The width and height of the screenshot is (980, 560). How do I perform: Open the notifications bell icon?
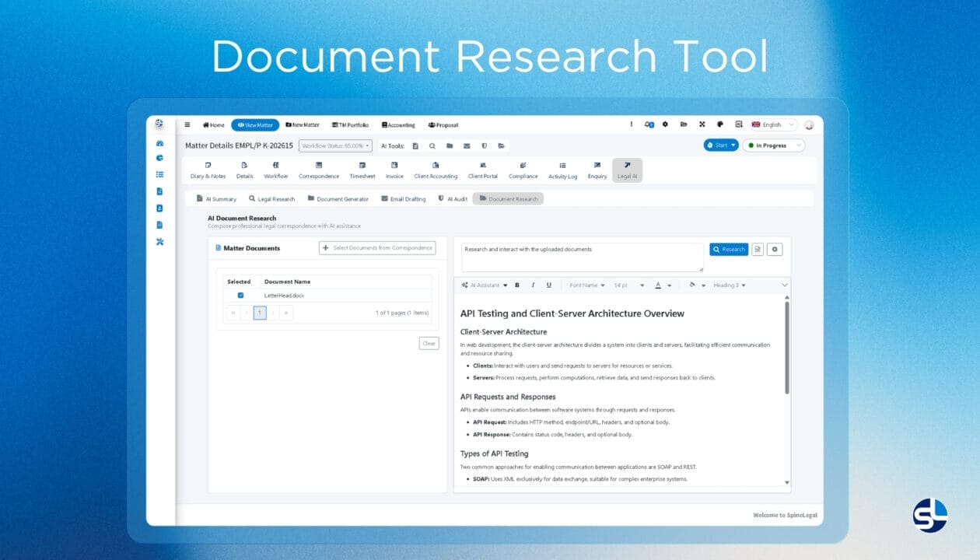[648, 124]
